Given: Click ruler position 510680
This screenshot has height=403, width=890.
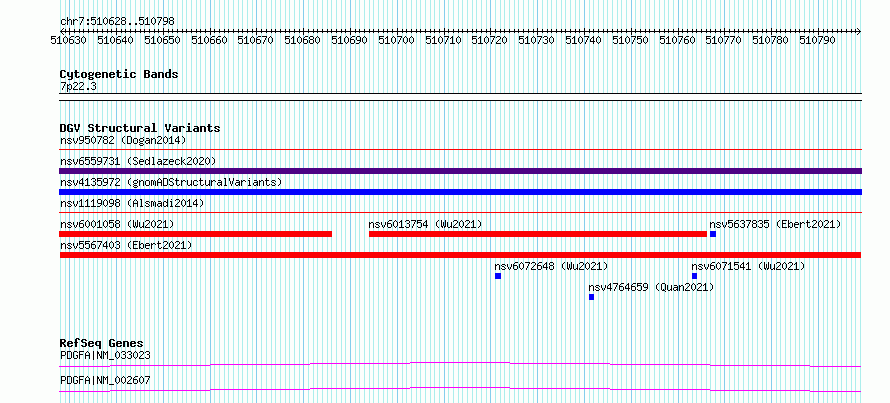Looking at the screenshot, I should tap(303, 40).
